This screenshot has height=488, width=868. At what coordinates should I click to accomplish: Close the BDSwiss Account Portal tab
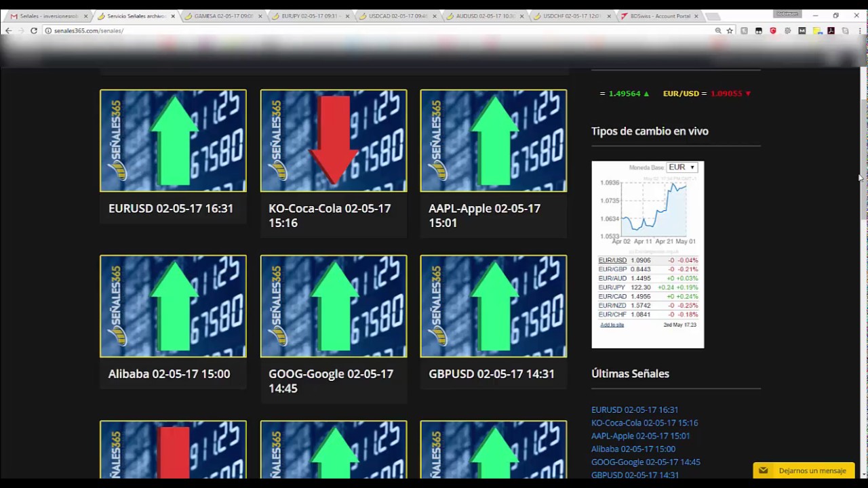(696, 16)
